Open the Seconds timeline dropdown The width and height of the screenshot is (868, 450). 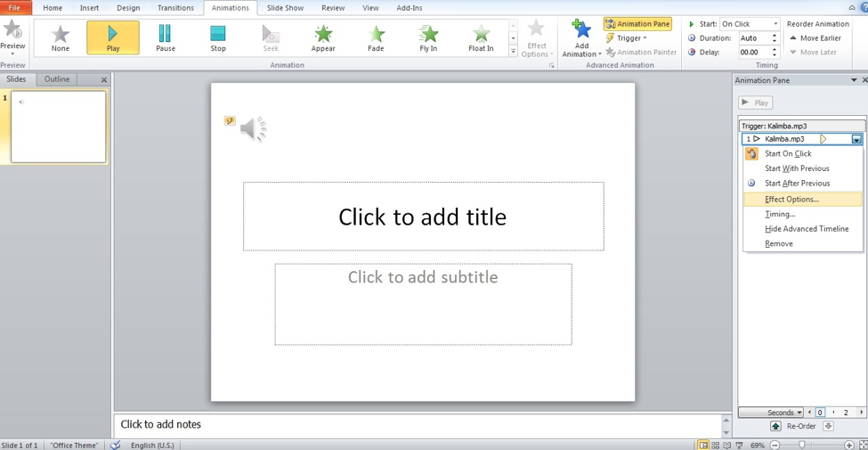(771, 413)
